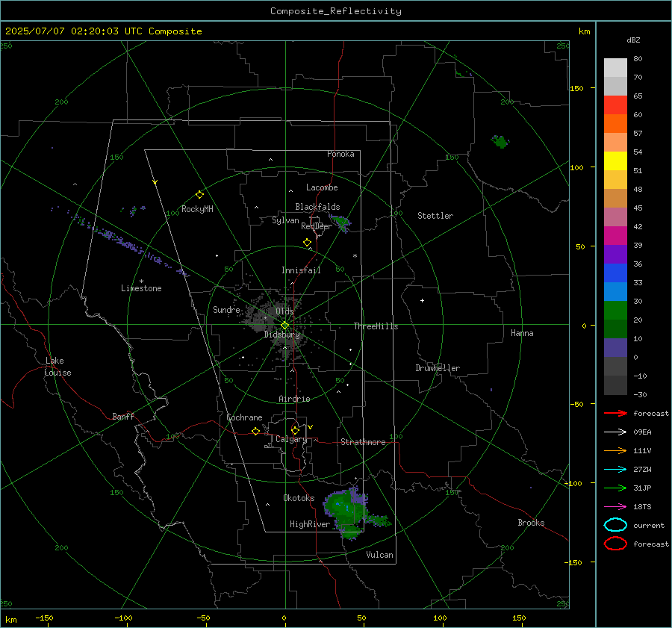Click the Limestone label
Image resolution: width=672 pixels, height=628 pixels.
coord(141,288)
